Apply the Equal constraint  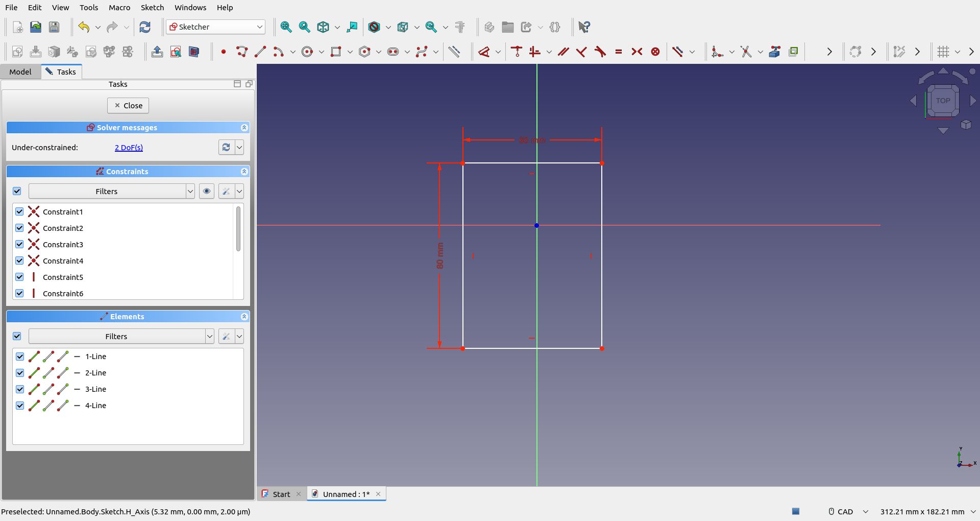coord(619,52)
